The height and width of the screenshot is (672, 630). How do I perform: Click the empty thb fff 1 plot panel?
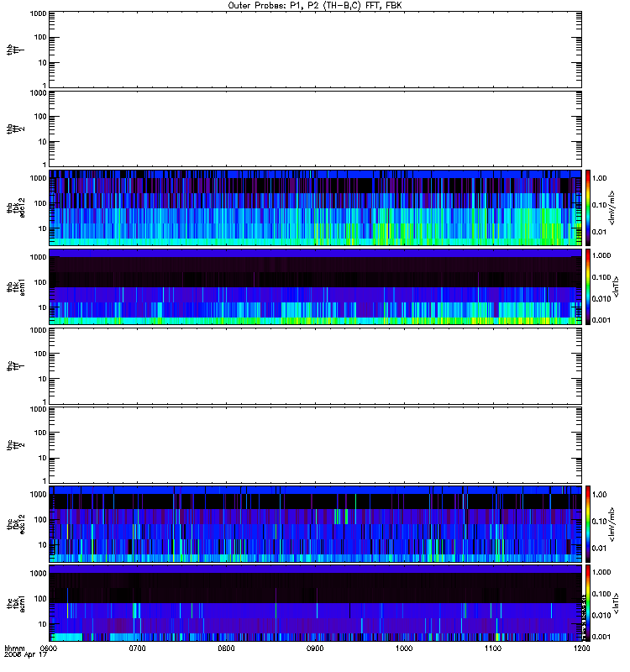316,50
